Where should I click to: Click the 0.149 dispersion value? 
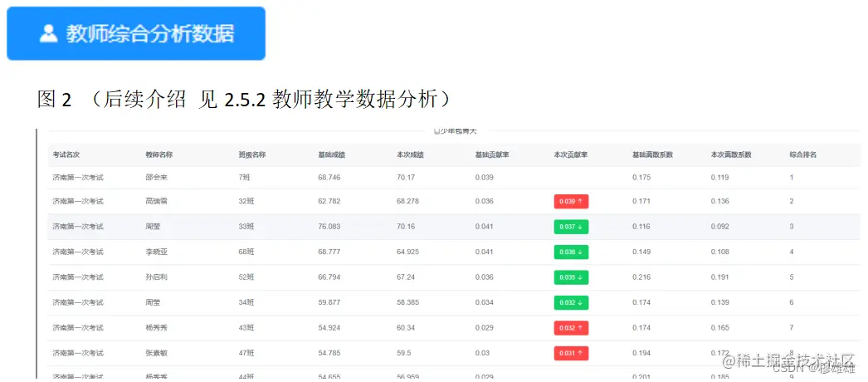tap(641, 252)
